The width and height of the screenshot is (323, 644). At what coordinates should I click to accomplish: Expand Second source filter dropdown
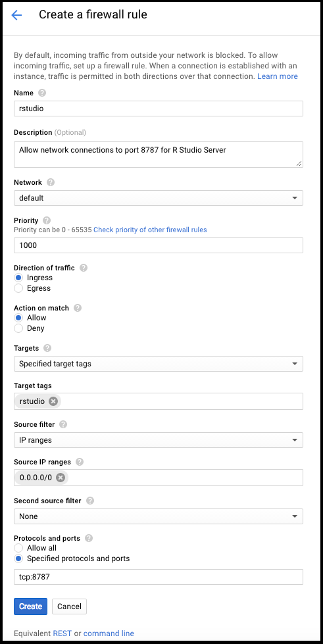click(159, 516)
